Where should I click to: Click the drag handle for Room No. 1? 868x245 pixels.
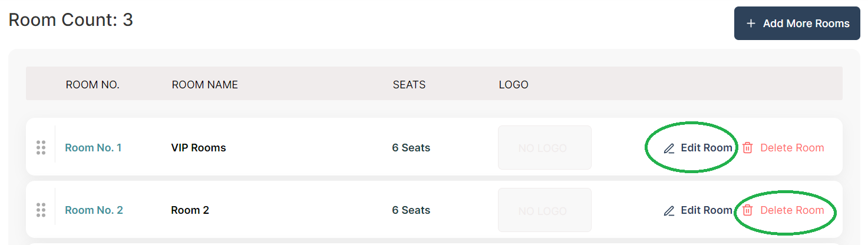pyautogui.click(x=41, y=148)
